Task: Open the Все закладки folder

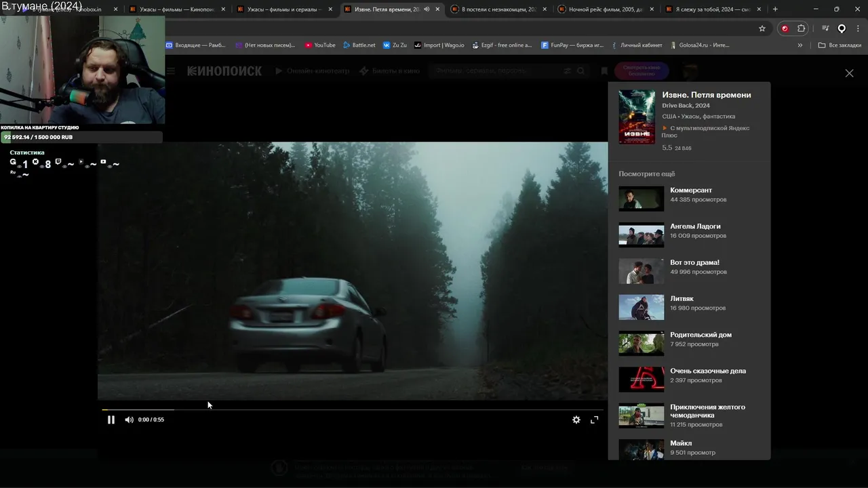Action: pos(840,45)
